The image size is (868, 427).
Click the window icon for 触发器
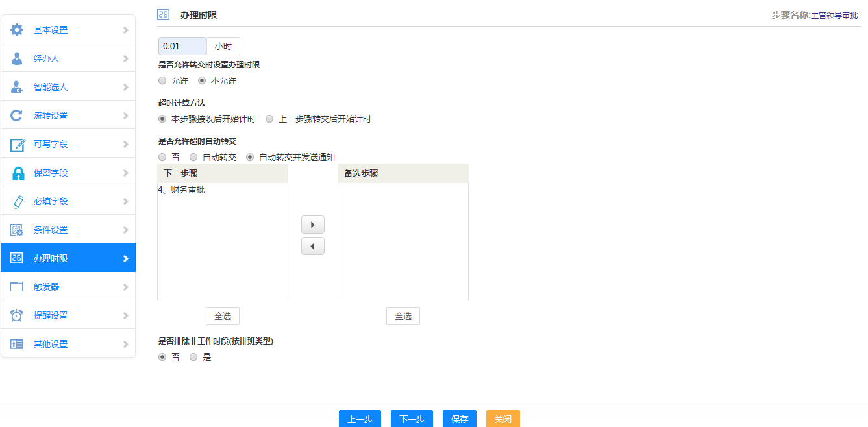17,287
